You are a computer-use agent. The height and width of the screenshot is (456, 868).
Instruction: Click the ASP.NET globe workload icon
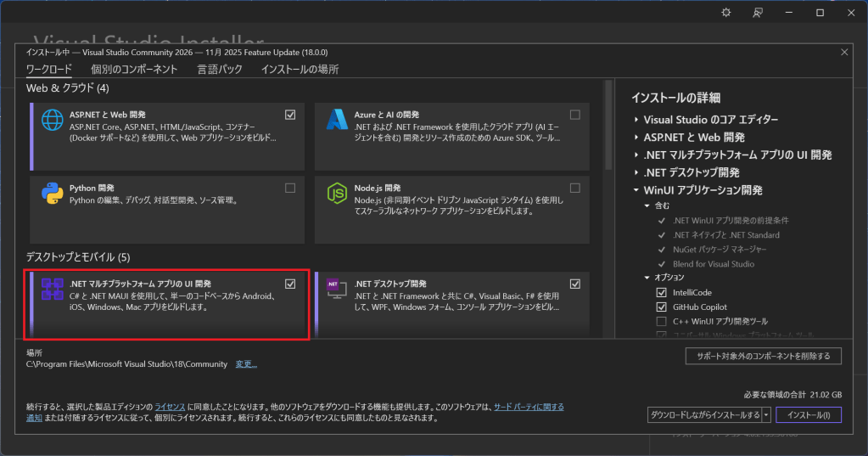53,121
